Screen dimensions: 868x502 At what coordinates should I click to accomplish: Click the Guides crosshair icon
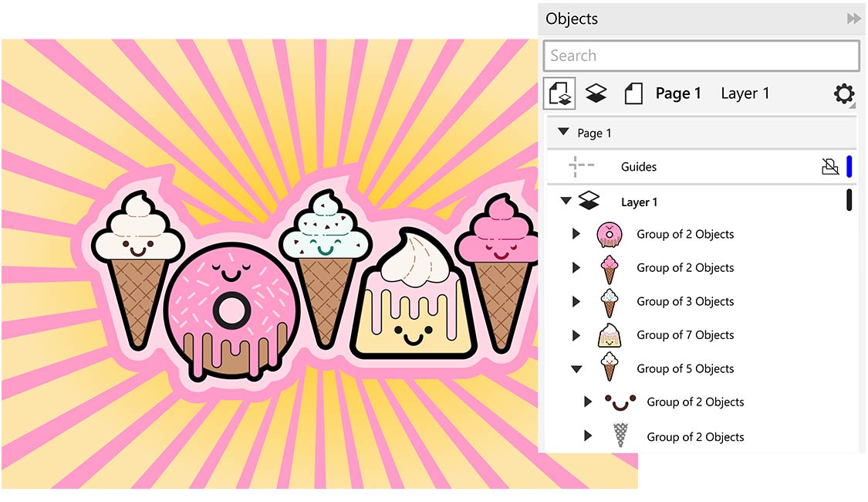(582, 166)
